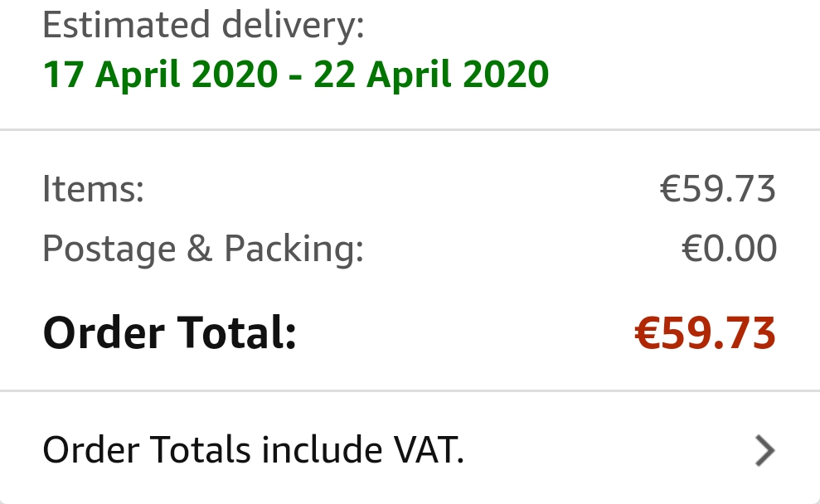Click the red Order Total amount €59.73
Viewport: 820px width, 504px height.
(705, 333)
